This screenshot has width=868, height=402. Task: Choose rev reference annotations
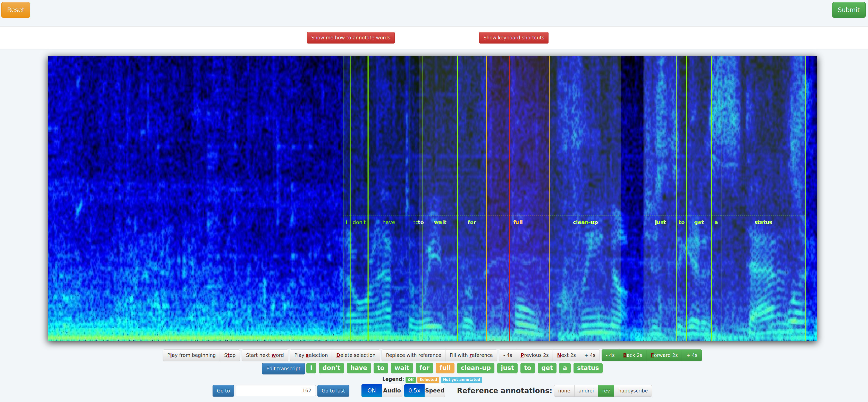(x=606, y=391)
